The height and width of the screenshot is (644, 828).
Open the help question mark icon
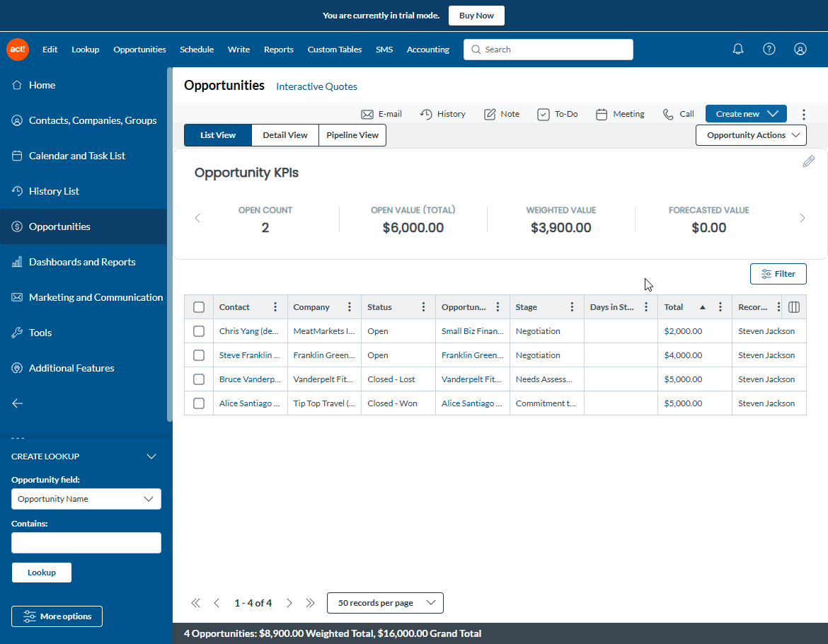pyautogui.click(x=769, y=49)
